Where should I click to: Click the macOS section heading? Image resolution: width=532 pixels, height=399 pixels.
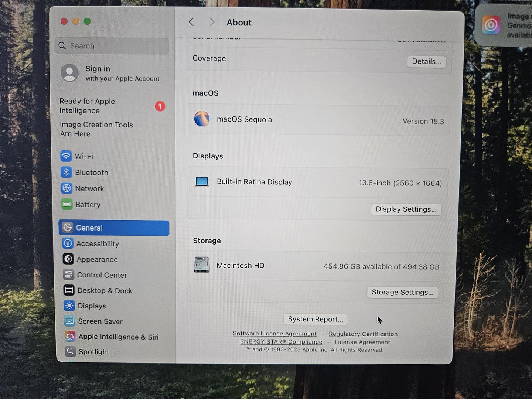coord(205,93)
